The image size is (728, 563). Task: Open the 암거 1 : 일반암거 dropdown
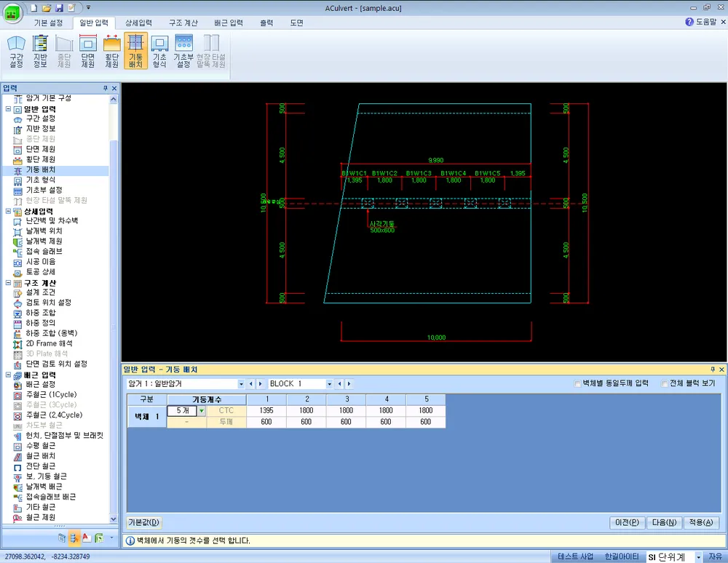tap(241, 384)
